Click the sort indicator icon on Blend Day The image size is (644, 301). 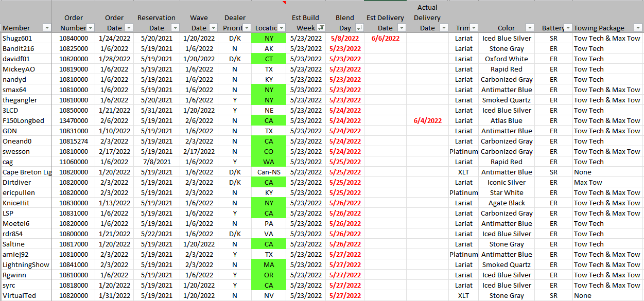359,28
